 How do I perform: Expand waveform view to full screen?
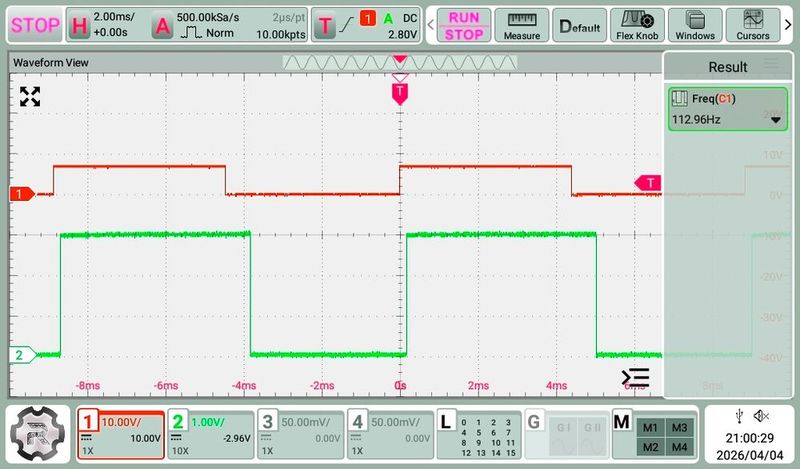(30, 96)
